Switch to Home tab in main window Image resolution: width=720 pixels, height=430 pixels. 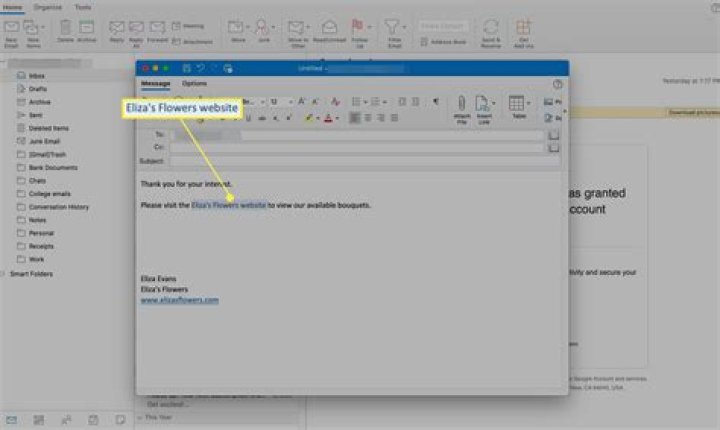12,7
